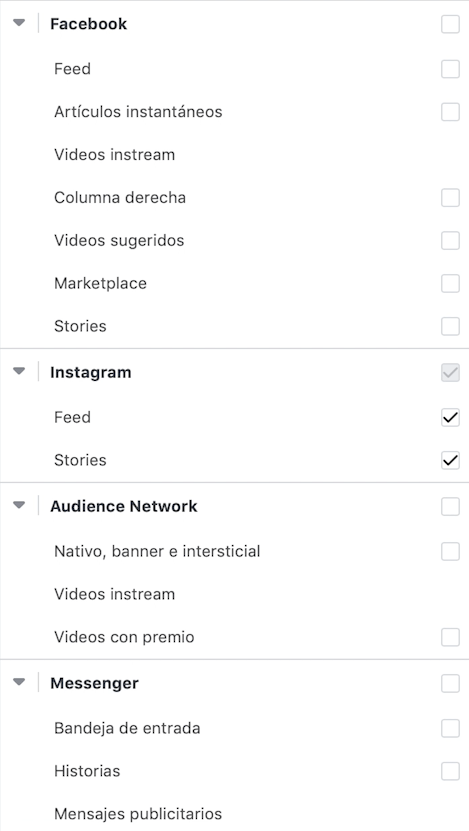Enable Videos sugeridos placement
Image resolution: width=469 pixels, height=831 pixels.
tap(450, 241)
